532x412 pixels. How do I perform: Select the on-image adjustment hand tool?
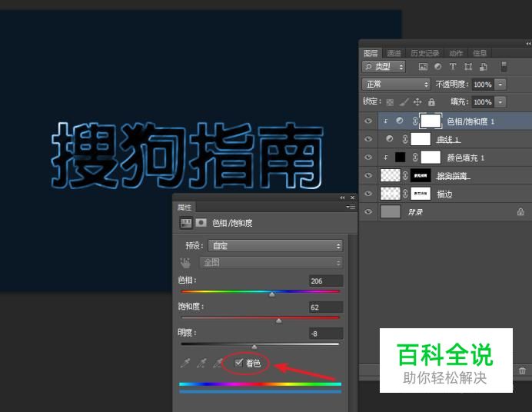click(185, 263)
